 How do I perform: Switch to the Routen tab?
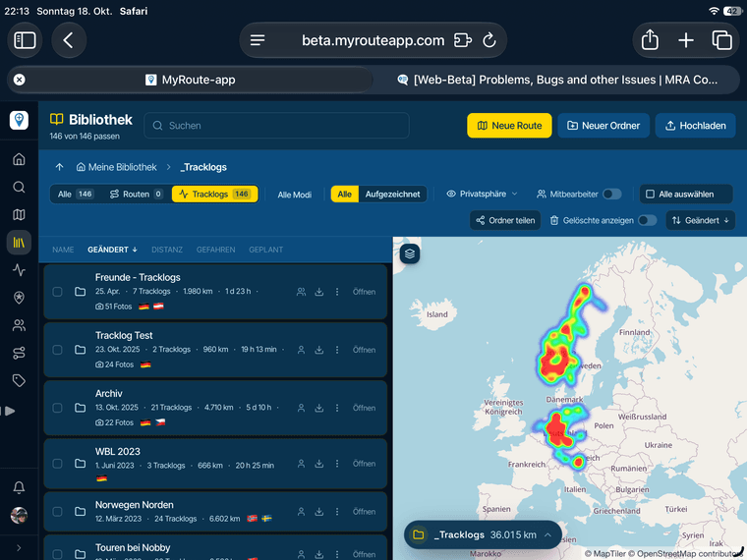[x=136, y=195]
